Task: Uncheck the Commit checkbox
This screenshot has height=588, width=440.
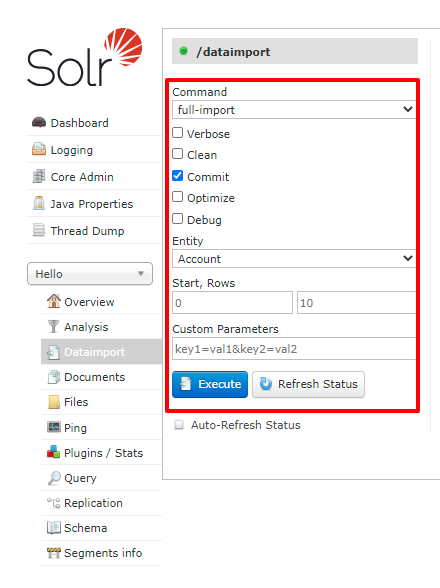Action: click(x=177, y=176)
